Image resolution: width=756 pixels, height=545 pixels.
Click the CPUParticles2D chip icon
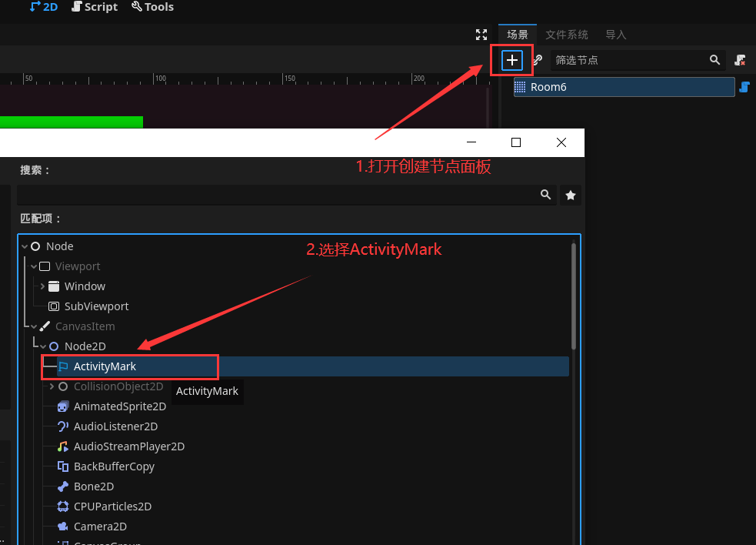pos(63,507)
